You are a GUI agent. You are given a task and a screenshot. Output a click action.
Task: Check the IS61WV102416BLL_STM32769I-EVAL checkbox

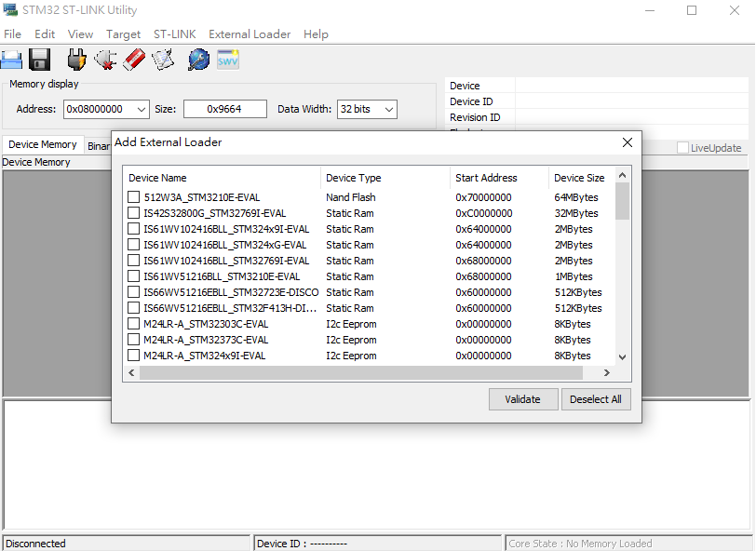[x=133, y=261]
